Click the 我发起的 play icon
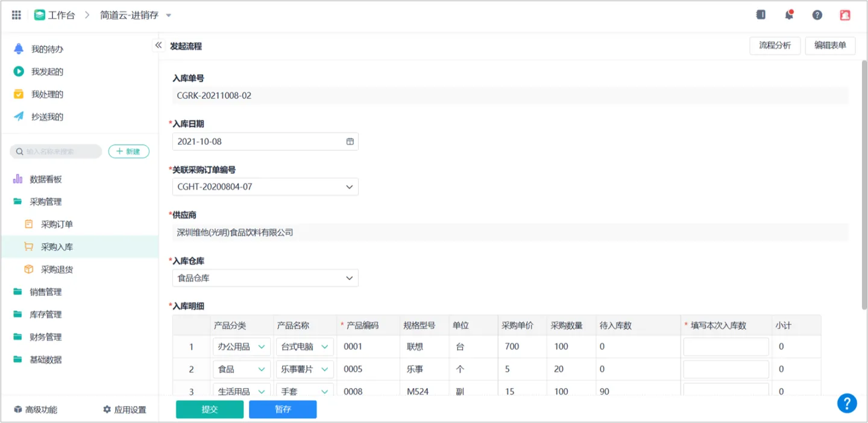The image size is (868, 423). point(19,71)
